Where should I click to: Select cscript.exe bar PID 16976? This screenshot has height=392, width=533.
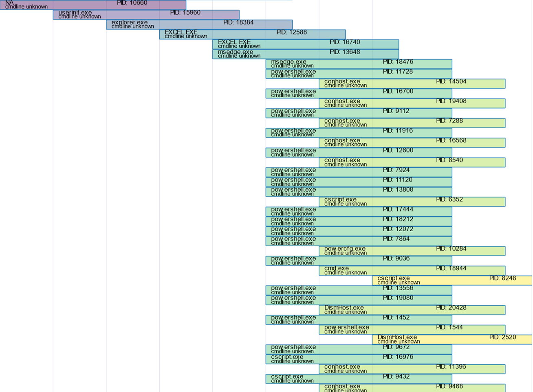[359, 359]
